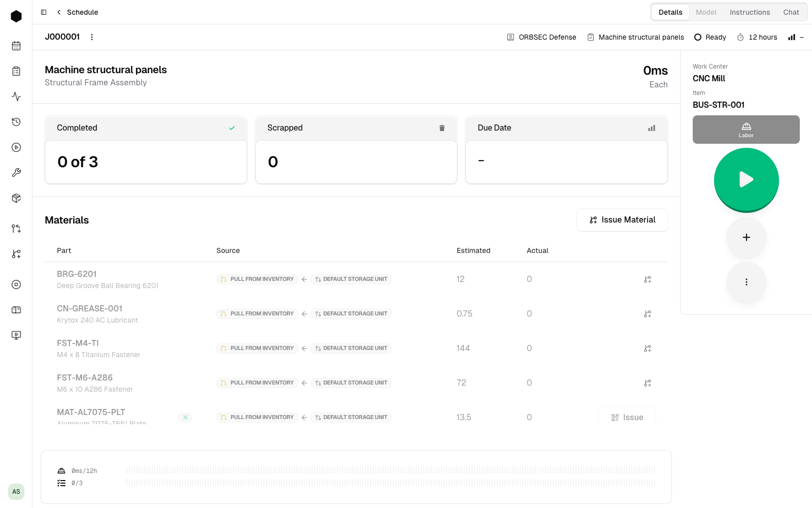The height and width of the screenshot is (508, 812).
Task: Select the FST-M4-TI part name
Action: tap(78, 343)
